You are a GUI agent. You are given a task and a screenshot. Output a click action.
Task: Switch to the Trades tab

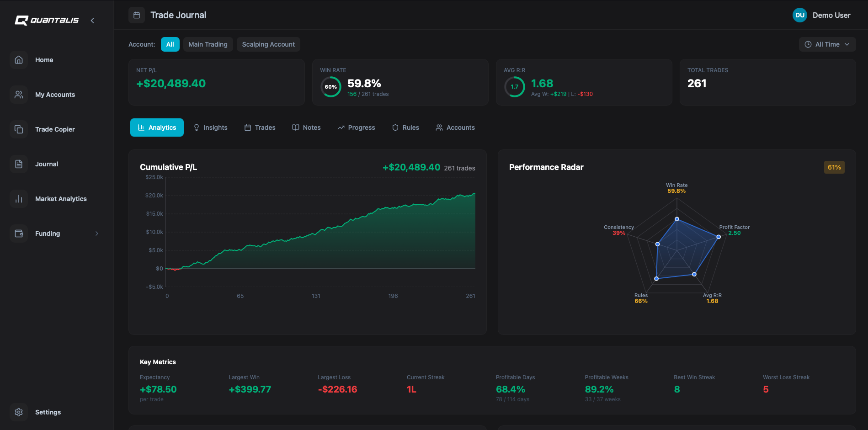tap(260, 127)
